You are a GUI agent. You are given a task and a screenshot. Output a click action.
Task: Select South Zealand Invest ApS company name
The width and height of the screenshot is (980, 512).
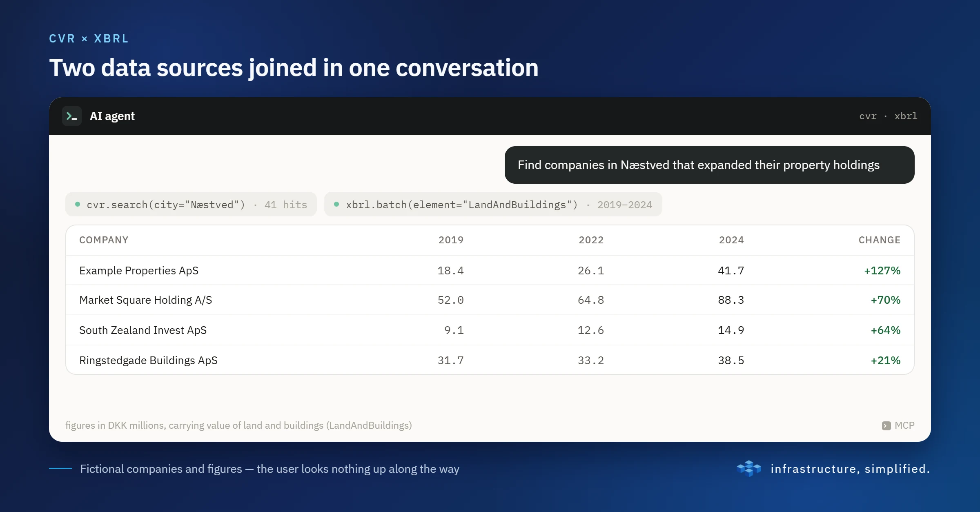(143, 330)
